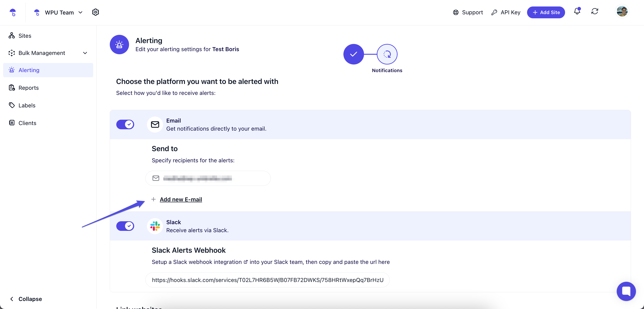This screenshot has width=644, height=309.
Task: Open Clients in sidebar
Action: click(x=48, y=123)
